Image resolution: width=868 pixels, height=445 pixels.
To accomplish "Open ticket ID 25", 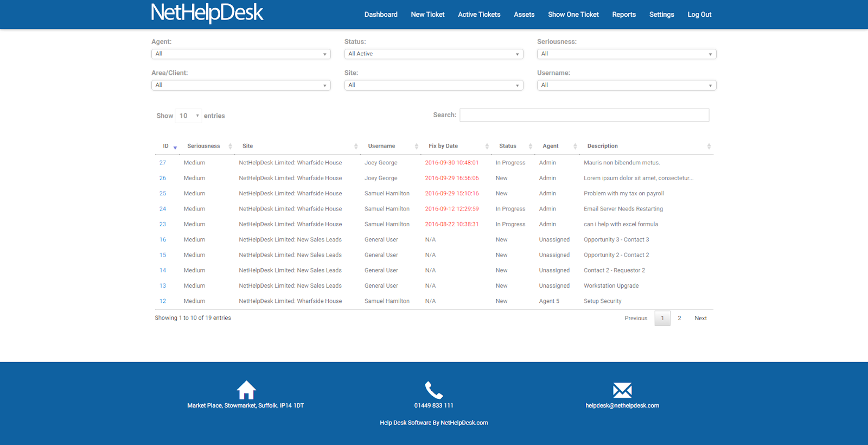I will coord(163,193).
